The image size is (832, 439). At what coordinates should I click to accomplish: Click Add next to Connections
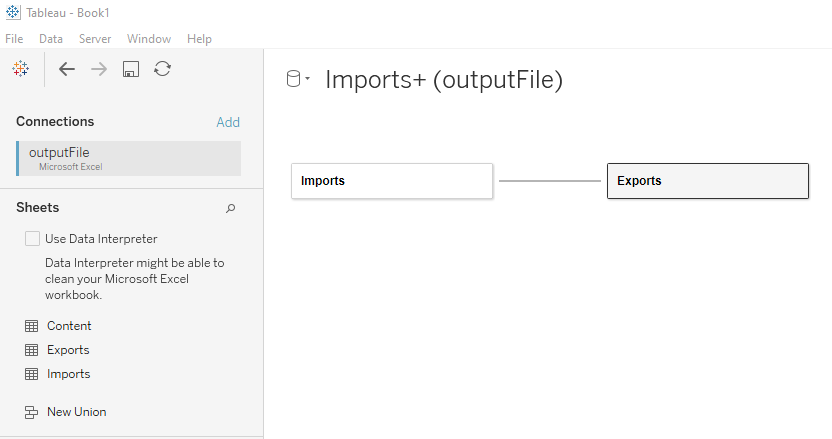coord(228,122)
